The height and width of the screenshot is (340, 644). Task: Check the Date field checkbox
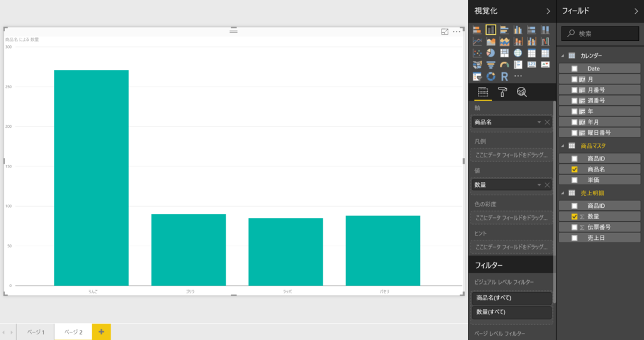574,69
